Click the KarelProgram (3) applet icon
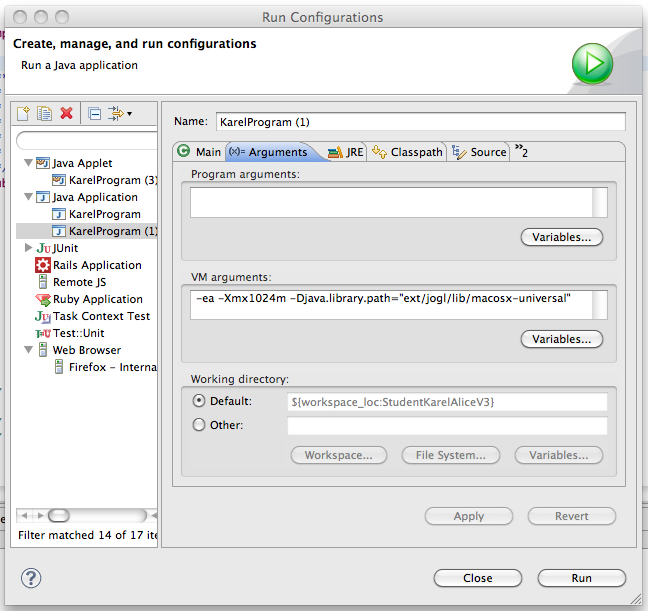The image size is (648, 611). point(59,180)
